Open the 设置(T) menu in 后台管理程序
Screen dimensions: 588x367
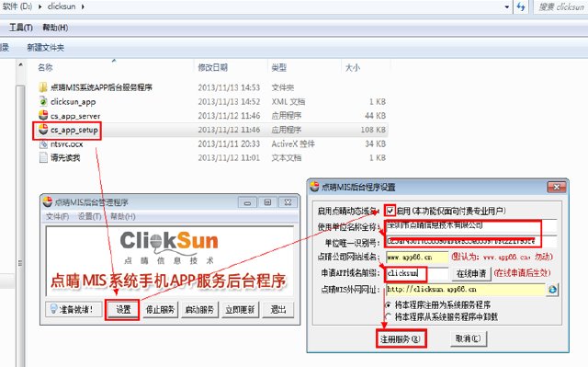point(90,216)
